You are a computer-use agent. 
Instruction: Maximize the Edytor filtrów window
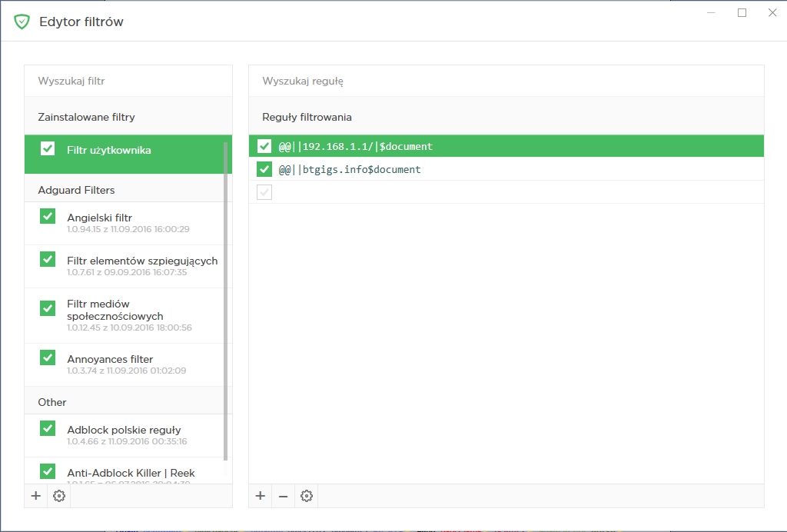(x=742, y=12)
